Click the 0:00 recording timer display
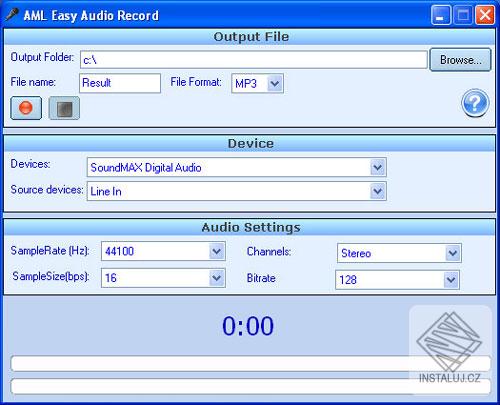Viewport: 500px width, 405px height. click(248, 326)
